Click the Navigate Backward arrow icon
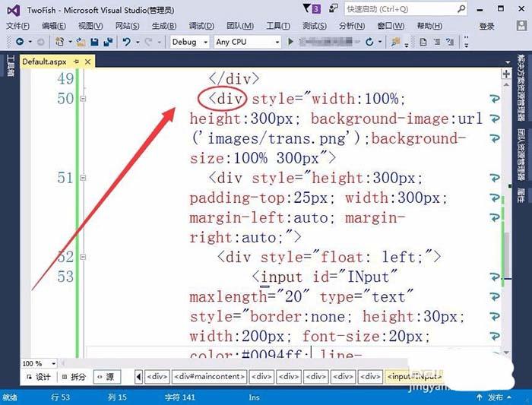Viewport: 532px width, 405px height. tap(20, 42)
